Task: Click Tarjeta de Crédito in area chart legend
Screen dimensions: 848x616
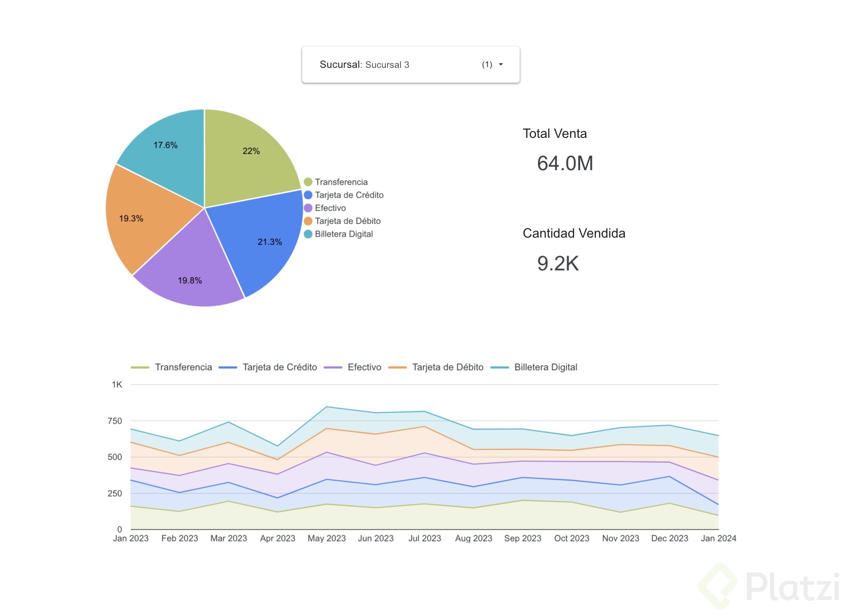Action: (279, 367)
